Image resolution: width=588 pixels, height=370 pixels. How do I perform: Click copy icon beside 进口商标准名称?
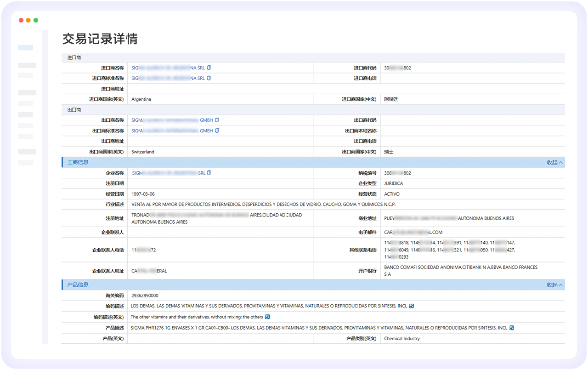[x=209, y=79]
